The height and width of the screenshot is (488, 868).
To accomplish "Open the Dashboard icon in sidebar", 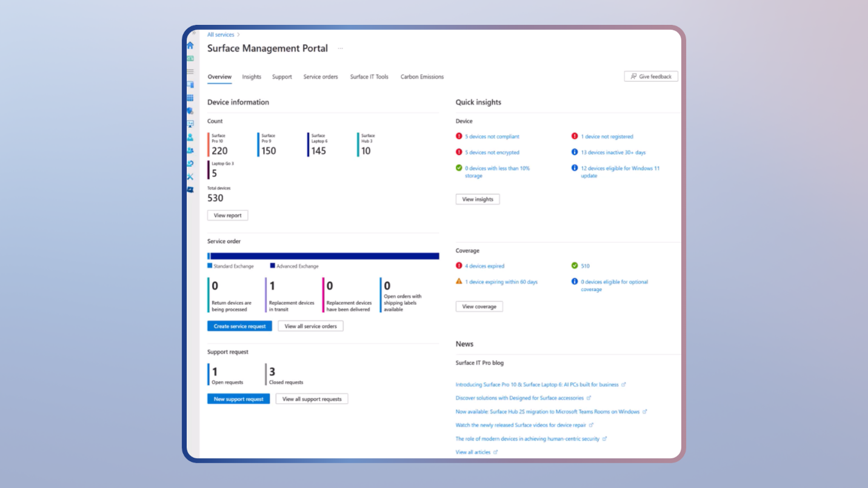I will (190, 59).
